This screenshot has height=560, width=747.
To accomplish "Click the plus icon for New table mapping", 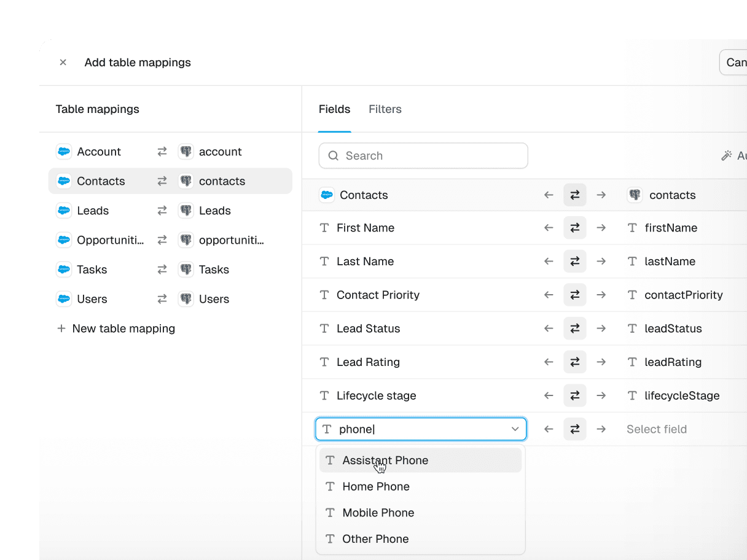I will click(x=61, y=329).
